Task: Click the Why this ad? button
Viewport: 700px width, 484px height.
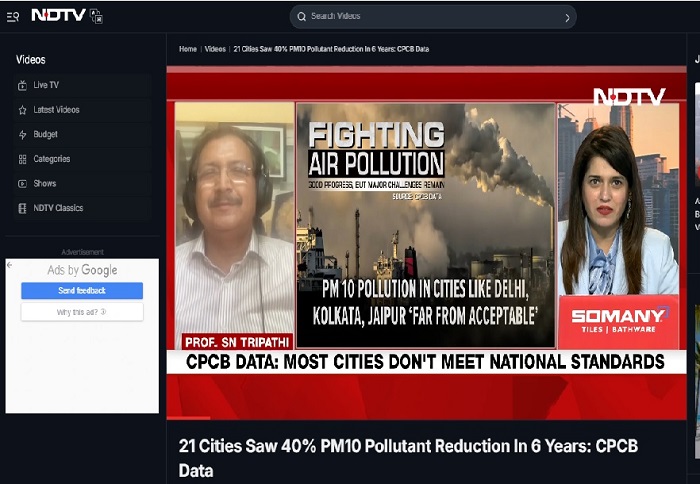Action: 82,312
